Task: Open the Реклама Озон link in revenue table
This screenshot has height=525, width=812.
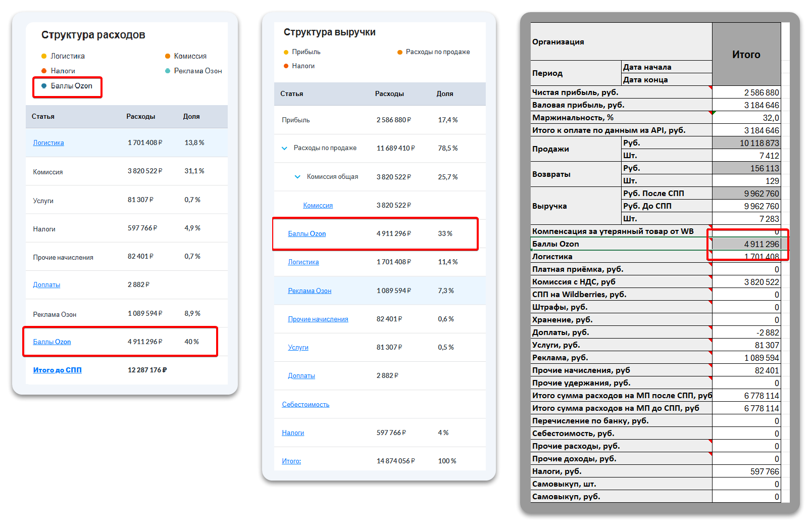Action: click(310, 291)
